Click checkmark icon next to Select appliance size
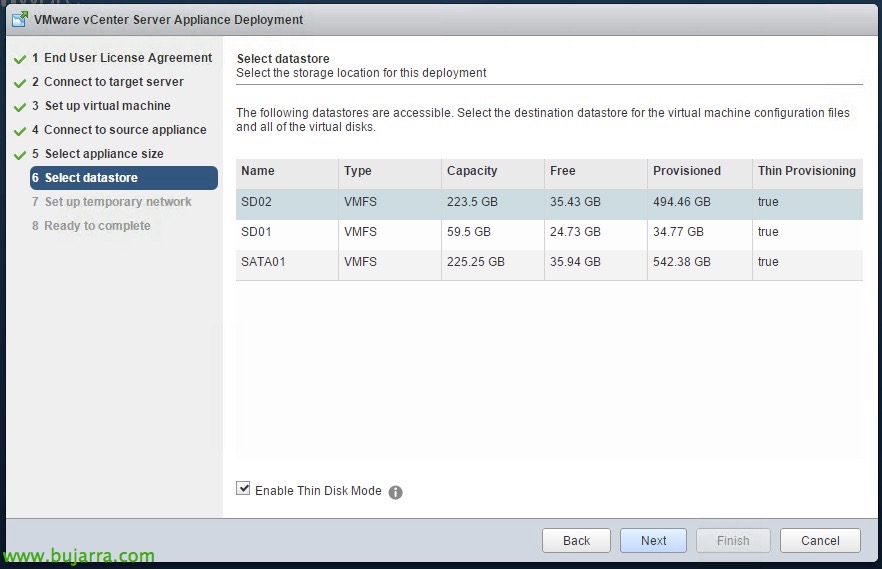Image resolution: width=882 pixels, height=569 pixels. pos(20,155)
